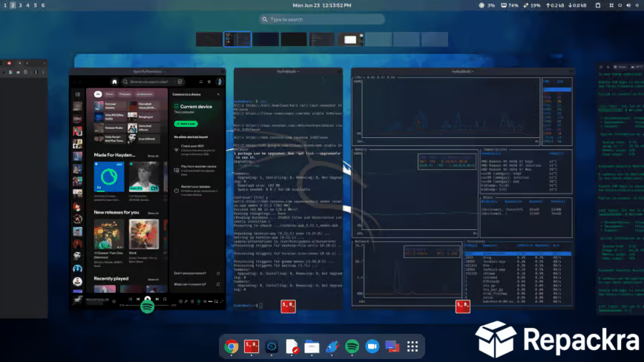
Task: Click the green Start a Jam button
Action: (185, 124)
